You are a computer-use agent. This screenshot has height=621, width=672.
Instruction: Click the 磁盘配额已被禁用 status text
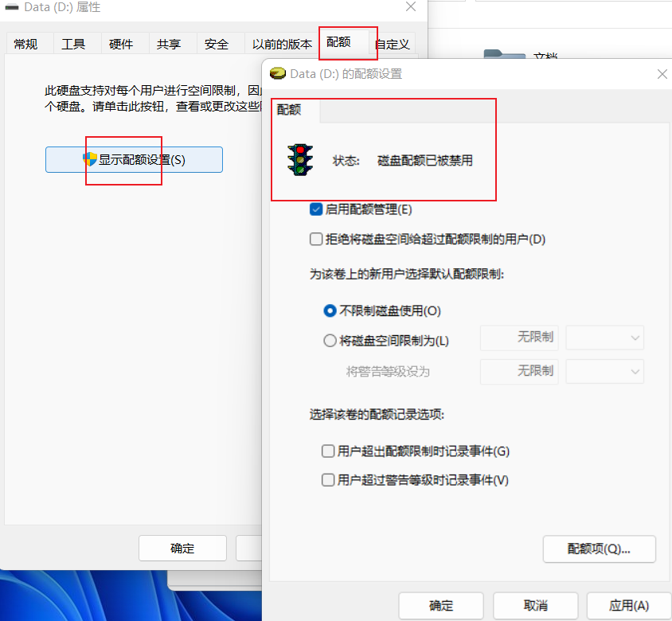point(424,160)
